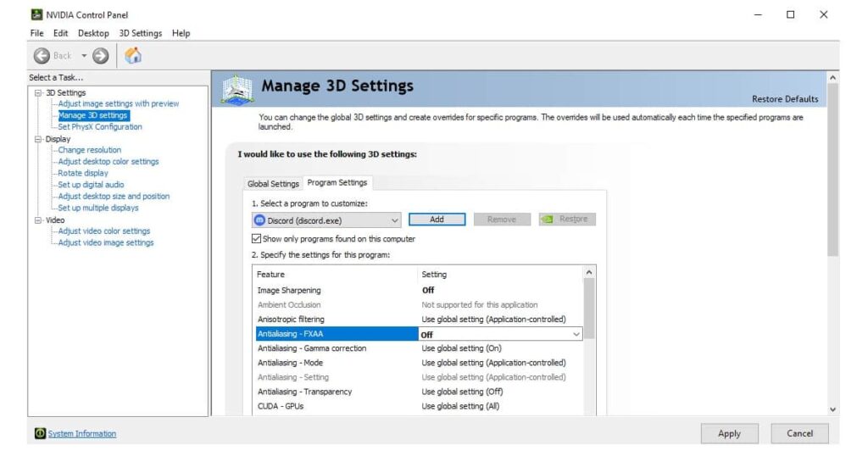Click the main panel scroll up arrow
This screenshot has height=456, width=868.
[x=833, y=78]
